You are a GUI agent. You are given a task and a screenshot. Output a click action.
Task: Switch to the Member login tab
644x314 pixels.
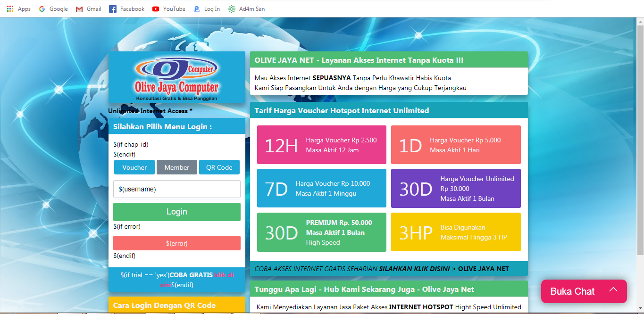(x=177, y=167)
